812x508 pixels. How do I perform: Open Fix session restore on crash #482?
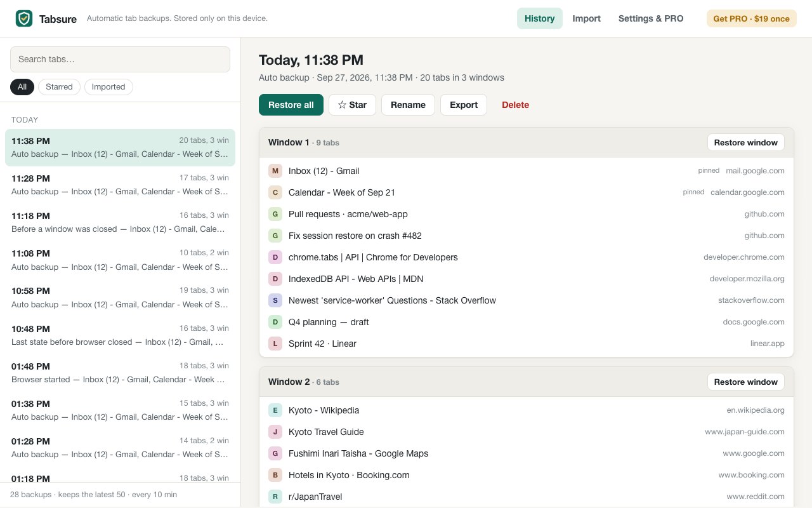[x=355, y=236]
